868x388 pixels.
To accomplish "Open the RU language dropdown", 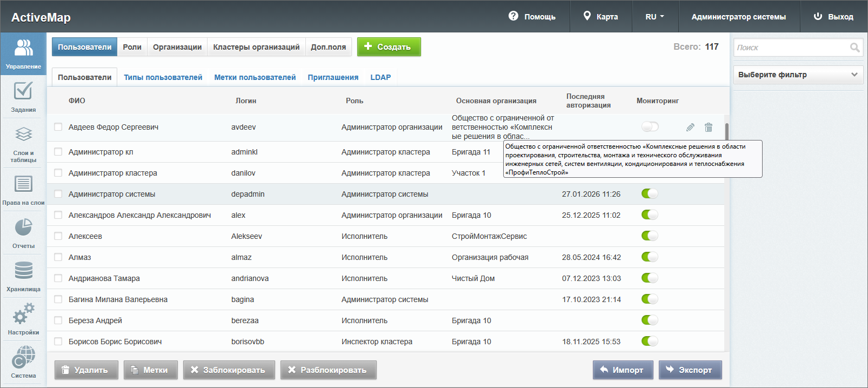I will 655,17.
